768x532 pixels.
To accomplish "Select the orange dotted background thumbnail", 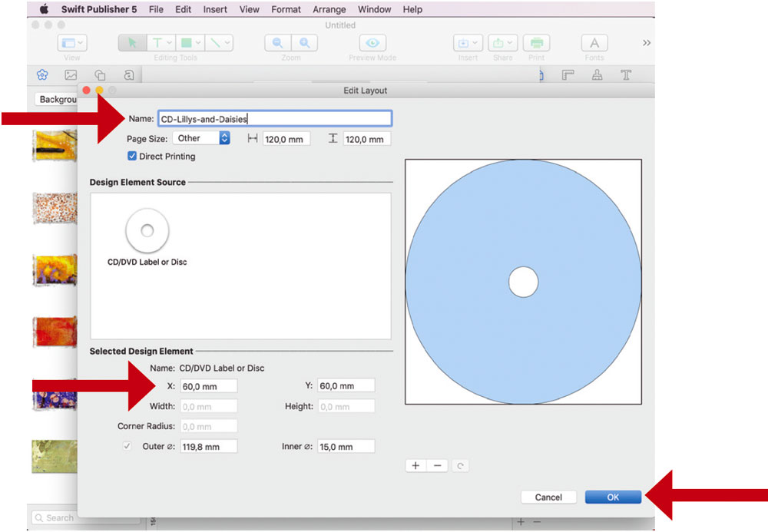I will tap(55, 207).
